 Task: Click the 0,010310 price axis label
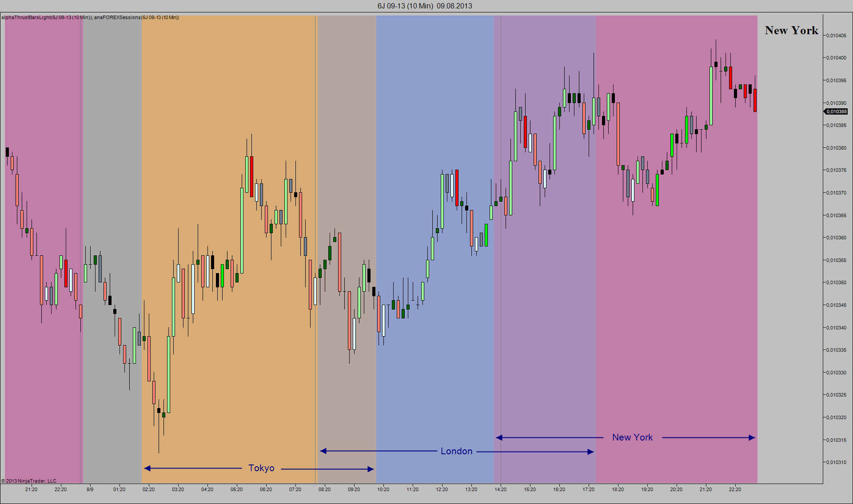tap(836, 462)
